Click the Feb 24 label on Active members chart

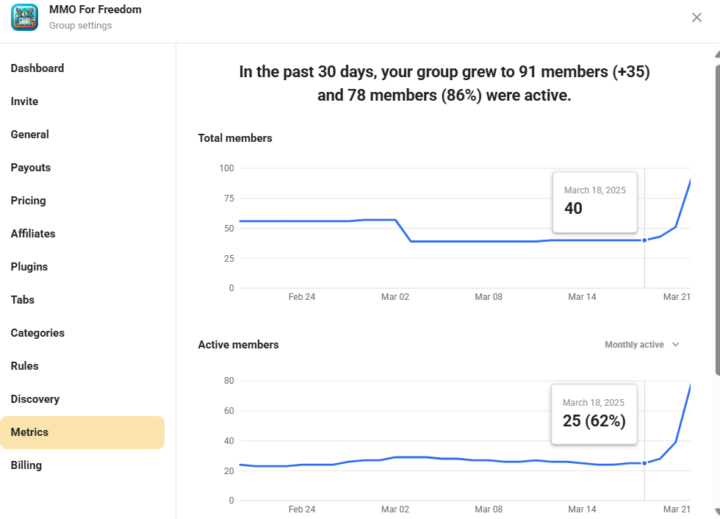point(302,509)
